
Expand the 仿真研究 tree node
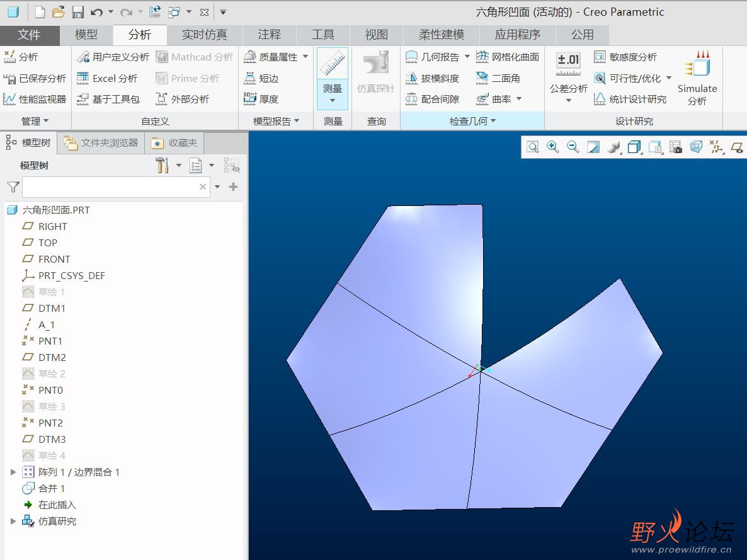(x=13, y=521)
